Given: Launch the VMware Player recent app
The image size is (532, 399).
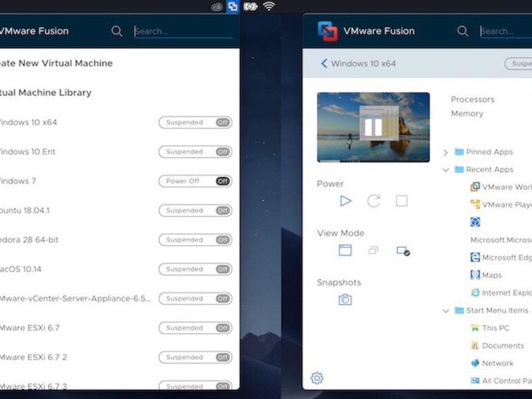Looking at the screenshot, I should pyautogui.click(x=501, y=204).
